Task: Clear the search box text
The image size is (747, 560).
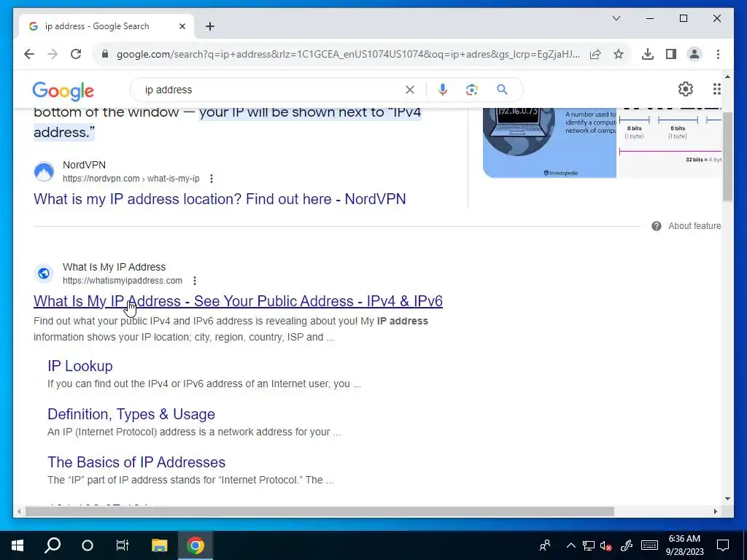Action: pos(410,90)
